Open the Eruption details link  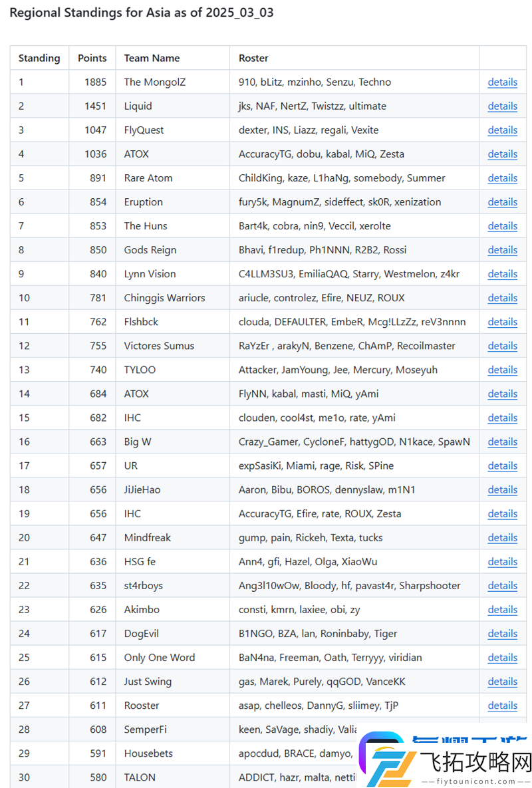pos(502,202)
